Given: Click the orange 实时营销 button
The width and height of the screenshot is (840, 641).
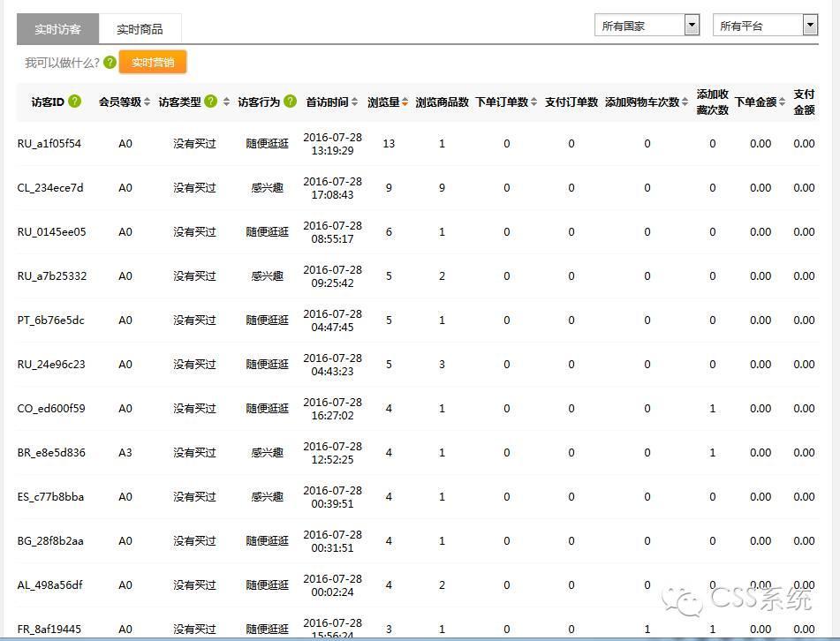Looking at the screenshot, I should click(153, 63).
